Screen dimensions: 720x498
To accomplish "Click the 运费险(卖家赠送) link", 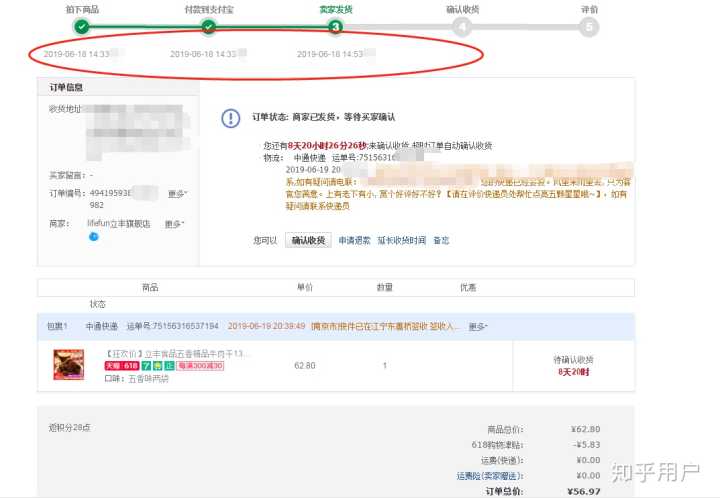I will [490, 476].
